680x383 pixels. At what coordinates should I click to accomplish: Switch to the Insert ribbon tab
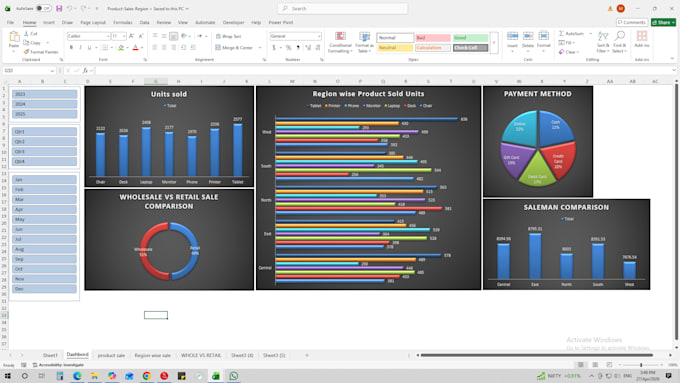[x=49, y=22]
